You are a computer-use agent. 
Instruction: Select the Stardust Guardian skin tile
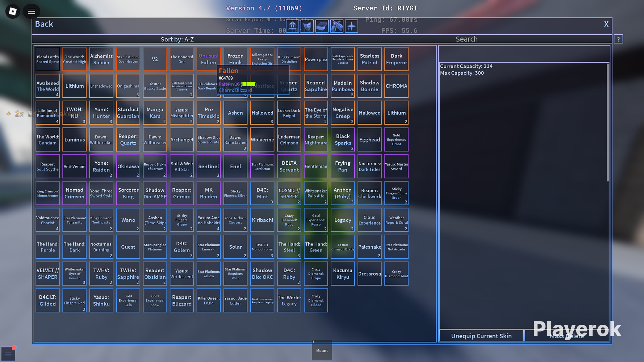(x=128, y=113)
